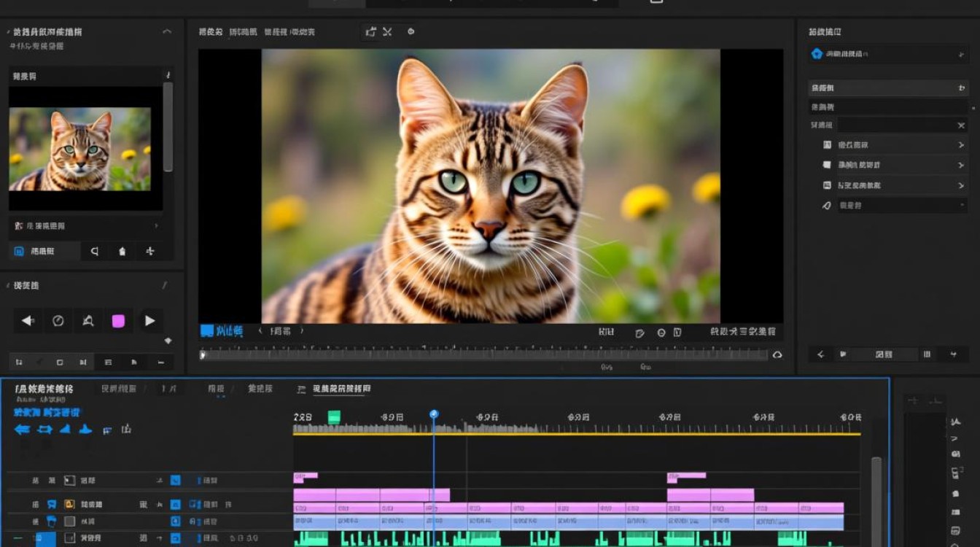
Task: Toggle the orange box icon in the track headers
Action: point(70,504)
